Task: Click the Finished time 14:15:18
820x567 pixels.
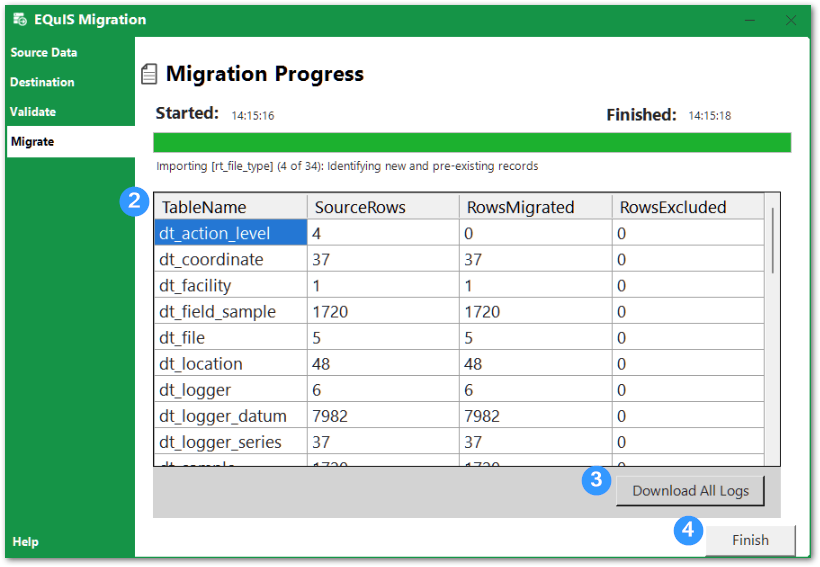Action: (x=710, y=116)
